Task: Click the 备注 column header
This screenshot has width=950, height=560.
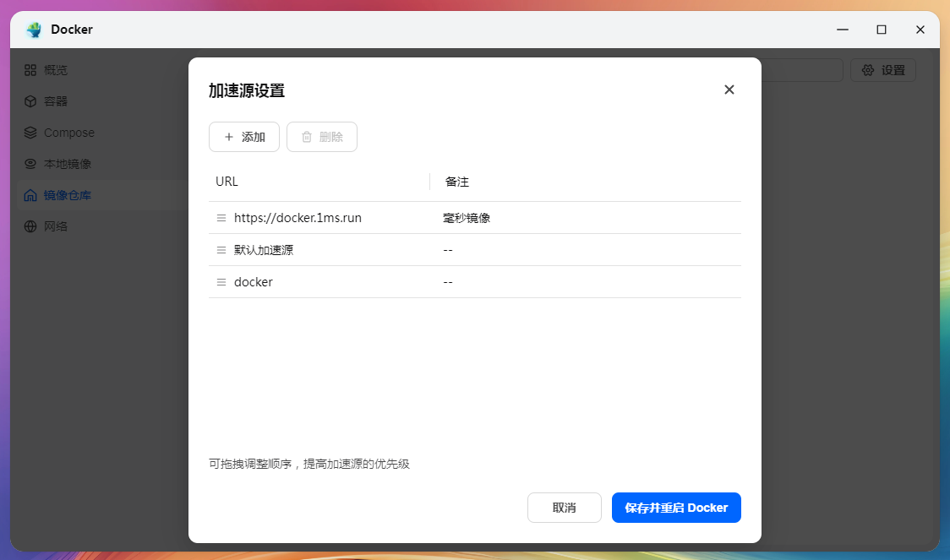Action: coord(456,182)
